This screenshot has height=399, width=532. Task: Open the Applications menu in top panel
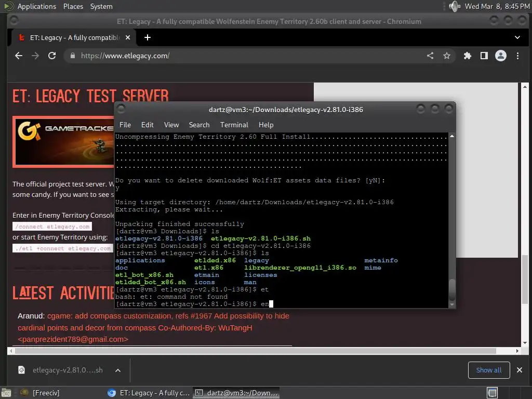point(37,6)
